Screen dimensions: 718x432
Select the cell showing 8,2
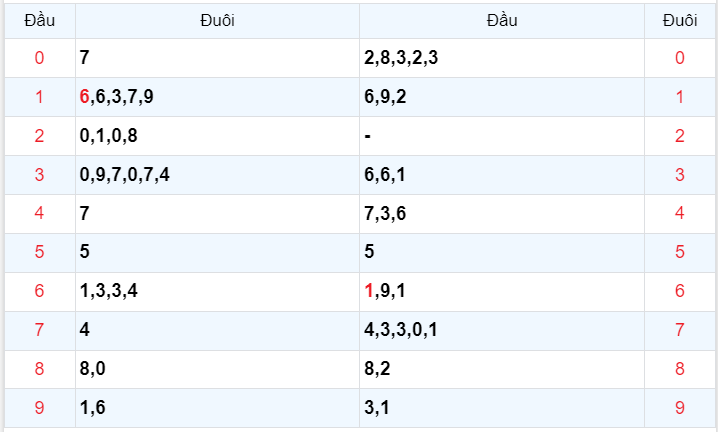pyautogui.click(x=378, y=369)
